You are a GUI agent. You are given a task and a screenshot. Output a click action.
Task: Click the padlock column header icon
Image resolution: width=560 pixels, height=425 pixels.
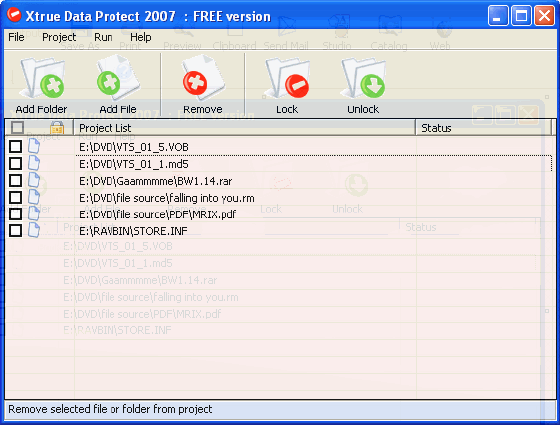tap(57, 128)
